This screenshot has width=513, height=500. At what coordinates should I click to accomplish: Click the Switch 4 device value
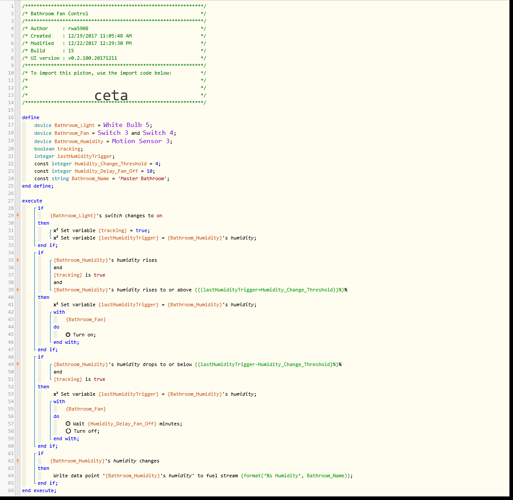click(158, 133)
